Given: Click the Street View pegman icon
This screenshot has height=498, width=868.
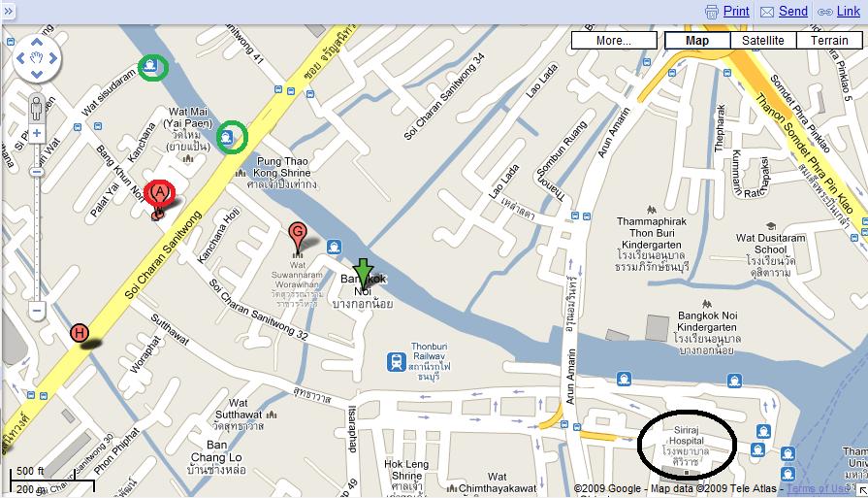Looking at the screenshot, I should pos(37,108).
